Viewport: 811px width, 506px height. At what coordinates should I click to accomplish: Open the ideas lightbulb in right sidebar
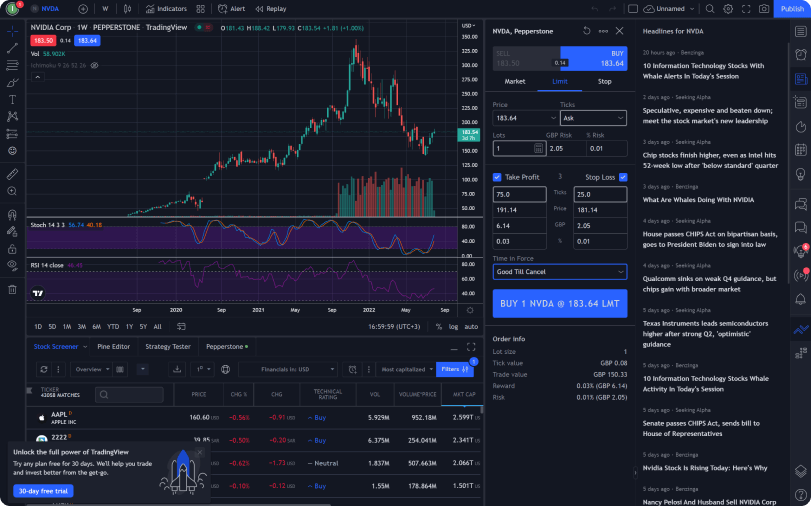[x=801, y=174]
